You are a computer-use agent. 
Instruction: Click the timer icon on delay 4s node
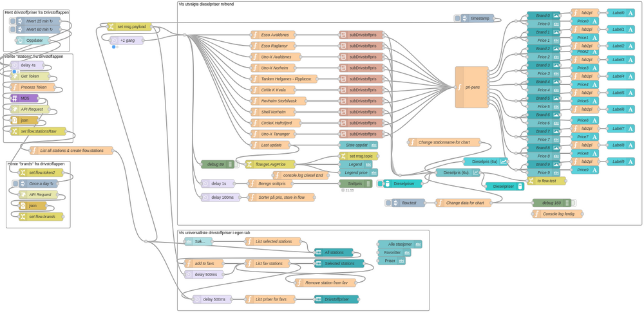pyautogui.click(x=15, y=65)
